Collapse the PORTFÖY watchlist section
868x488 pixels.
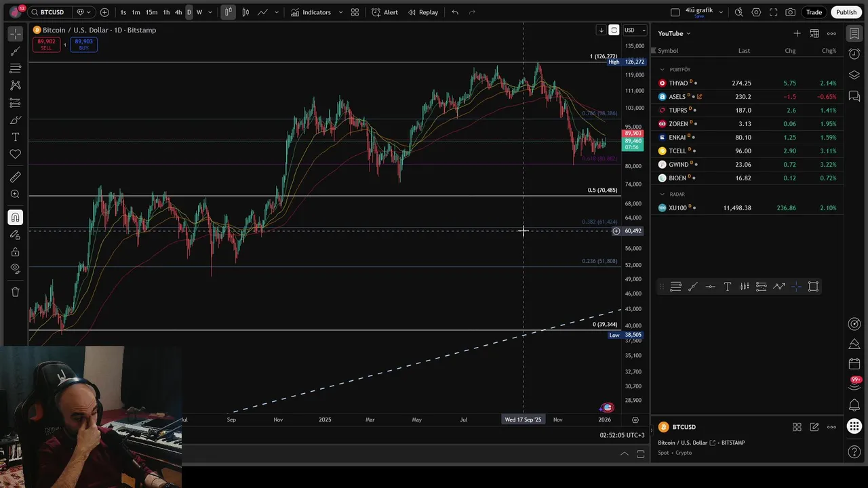(x=663, y=70)
